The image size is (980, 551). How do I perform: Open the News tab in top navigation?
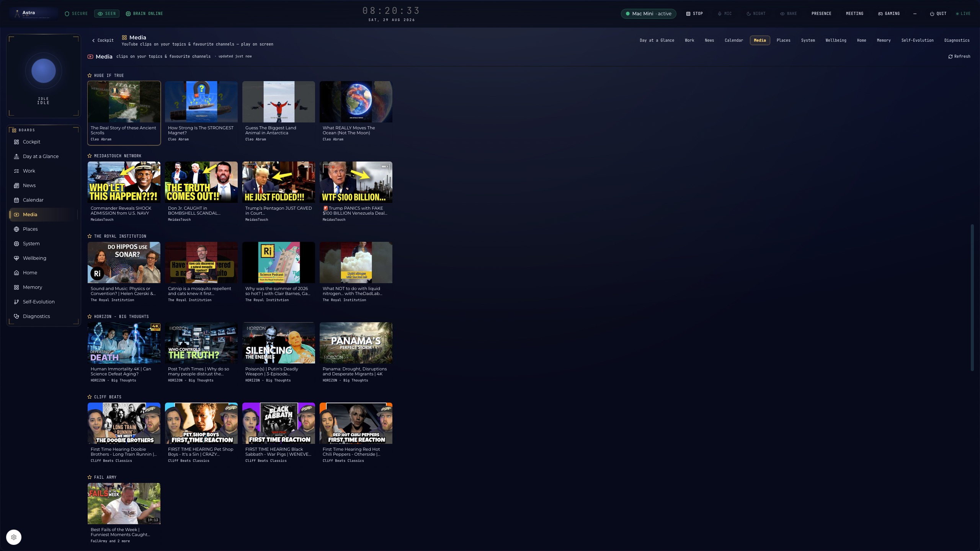709,41
